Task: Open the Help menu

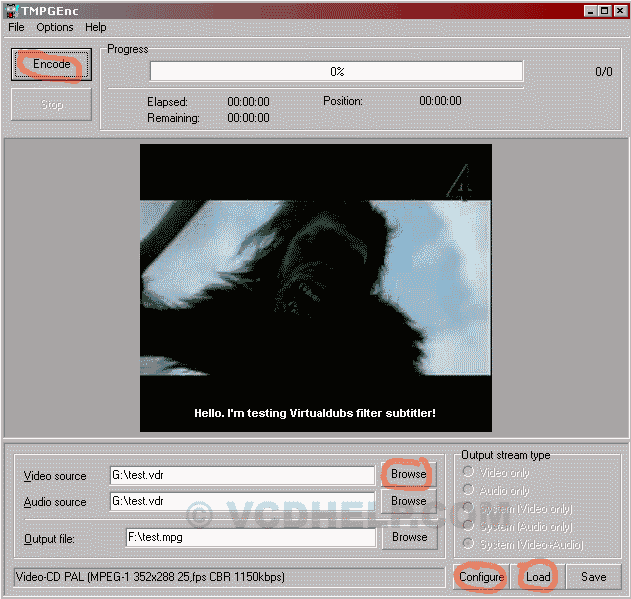Action: (x=96, y=27)
